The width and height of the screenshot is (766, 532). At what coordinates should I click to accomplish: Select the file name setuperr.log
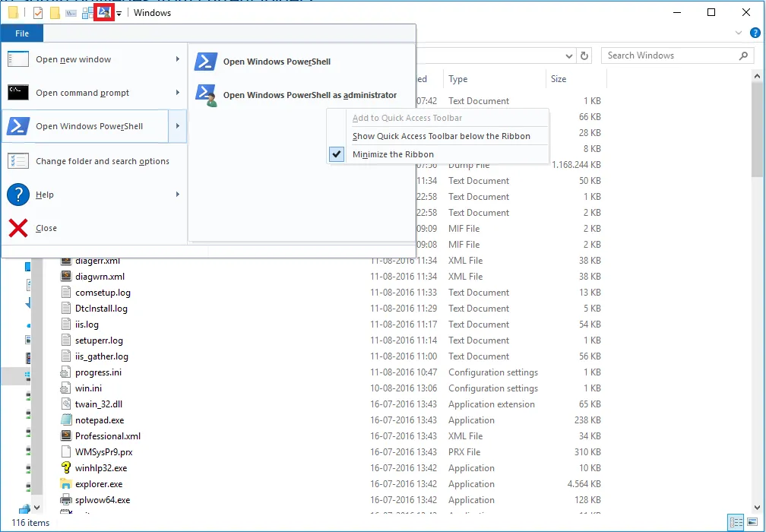click(x=99, y=340)
